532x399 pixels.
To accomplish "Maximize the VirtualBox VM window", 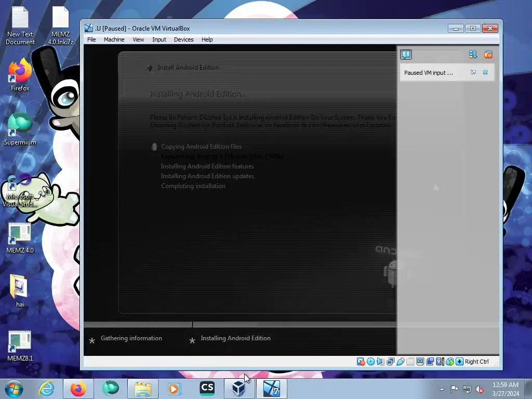I will 473,29.
